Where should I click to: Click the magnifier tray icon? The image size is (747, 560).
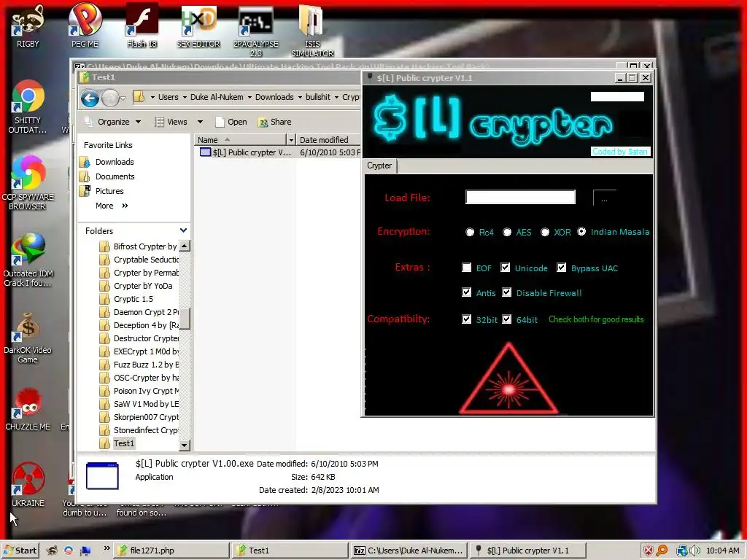click(662, 551)
